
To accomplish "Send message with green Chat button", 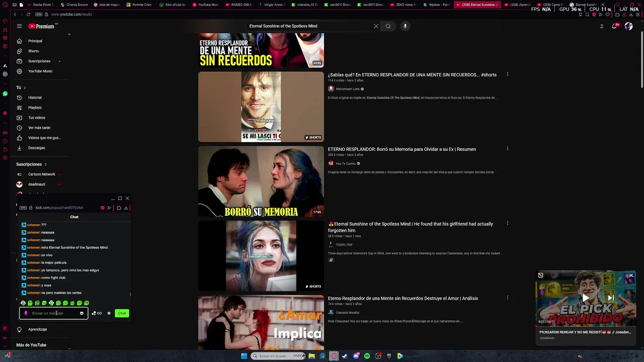I will [x=122, y=313].
